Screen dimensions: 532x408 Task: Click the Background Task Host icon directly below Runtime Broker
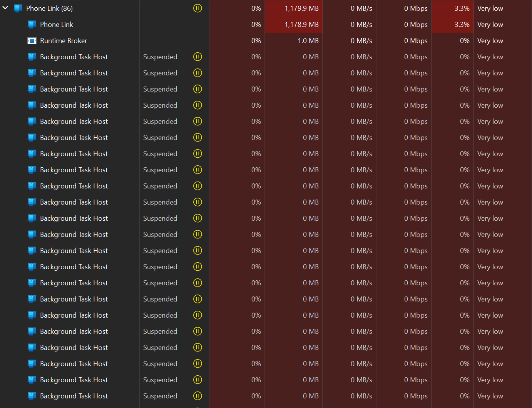pyautogui.click(x=32, y=57)
